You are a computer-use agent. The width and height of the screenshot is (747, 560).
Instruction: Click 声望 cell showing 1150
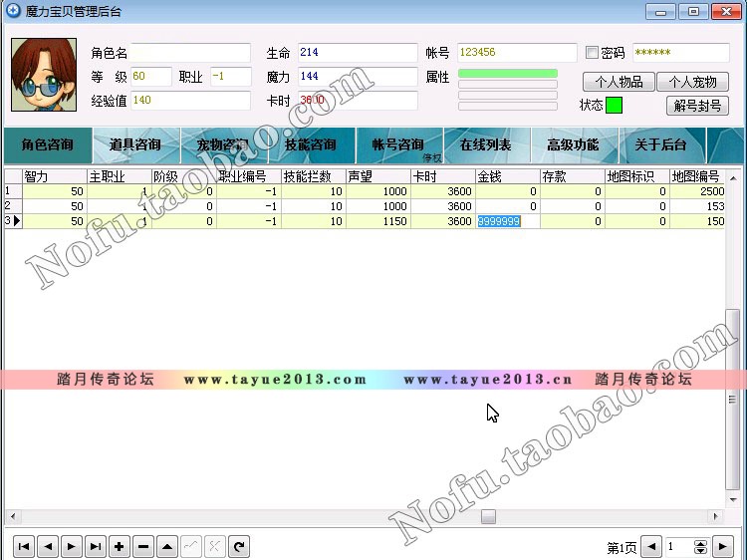[378, 221]
